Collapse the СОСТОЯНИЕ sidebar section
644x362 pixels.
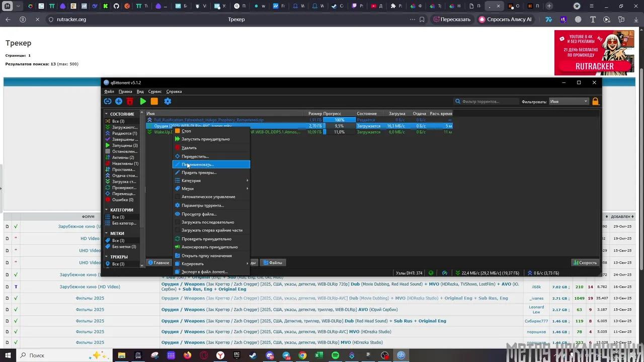(x=106, y=114)
